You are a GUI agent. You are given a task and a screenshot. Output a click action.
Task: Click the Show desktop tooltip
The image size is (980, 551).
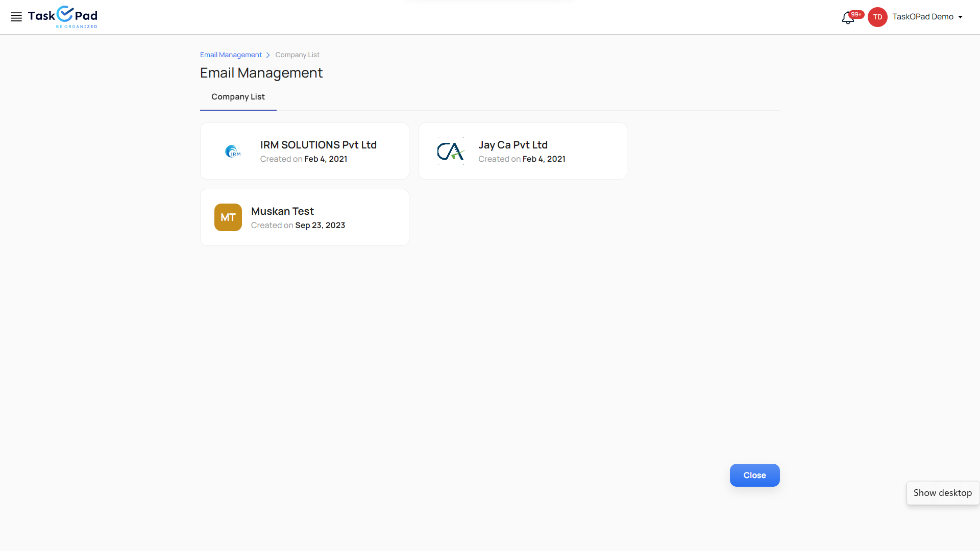click(x=942, y=493)
